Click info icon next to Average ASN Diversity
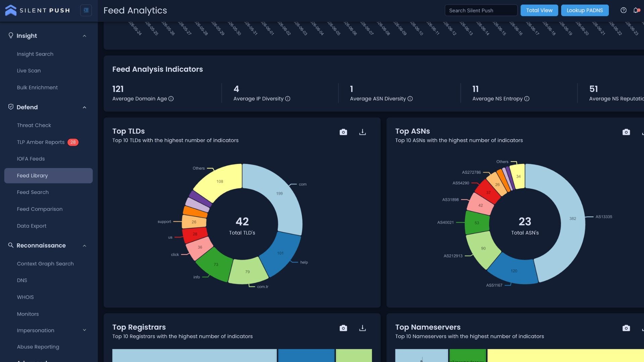 point(410,99)
